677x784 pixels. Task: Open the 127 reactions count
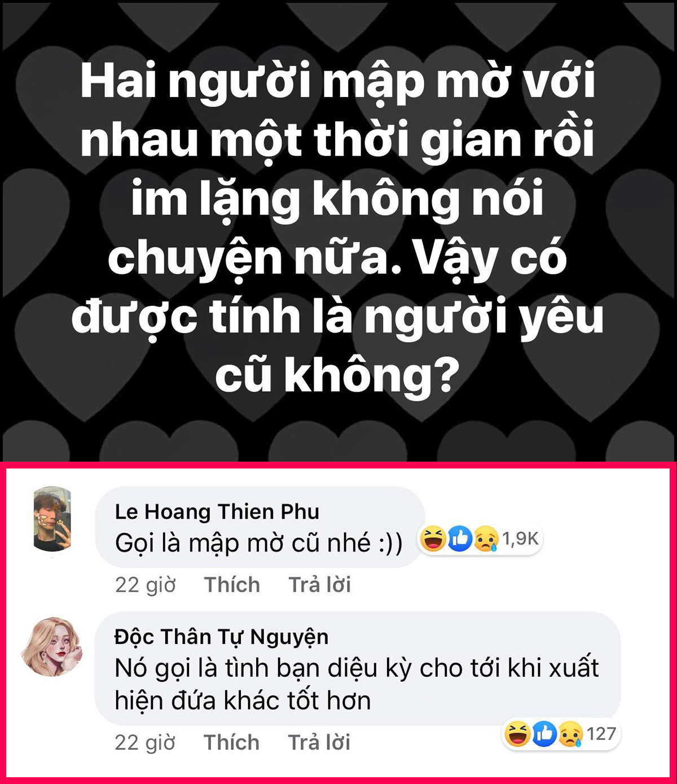[601, 734]
